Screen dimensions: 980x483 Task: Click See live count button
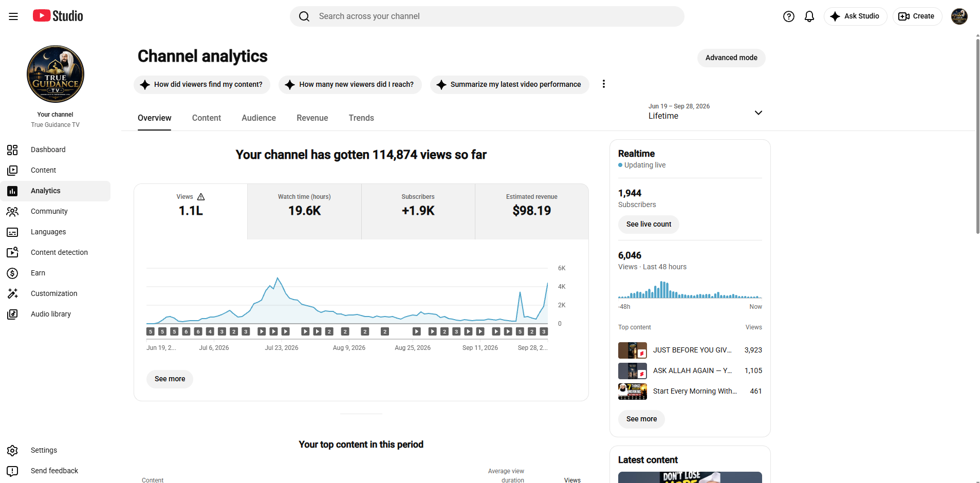click(649, 224)
